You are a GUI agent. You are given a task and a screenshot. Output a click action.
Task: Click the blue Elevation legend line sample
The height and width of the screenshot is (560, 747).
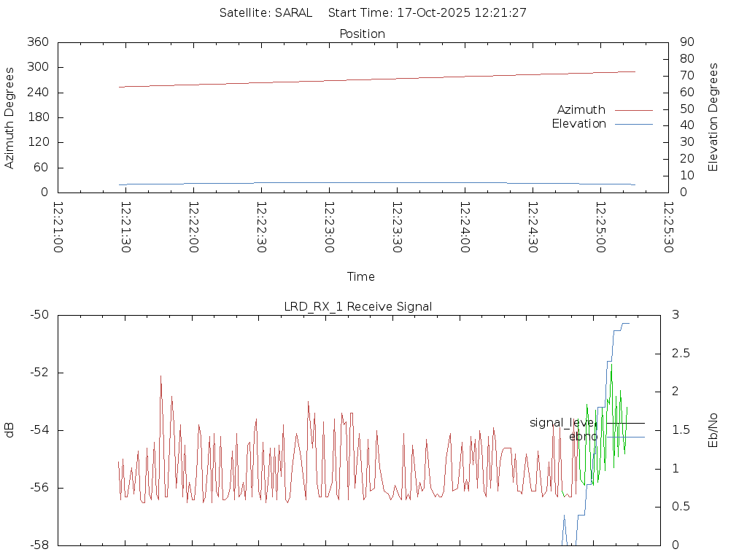[x=633, y=124]
